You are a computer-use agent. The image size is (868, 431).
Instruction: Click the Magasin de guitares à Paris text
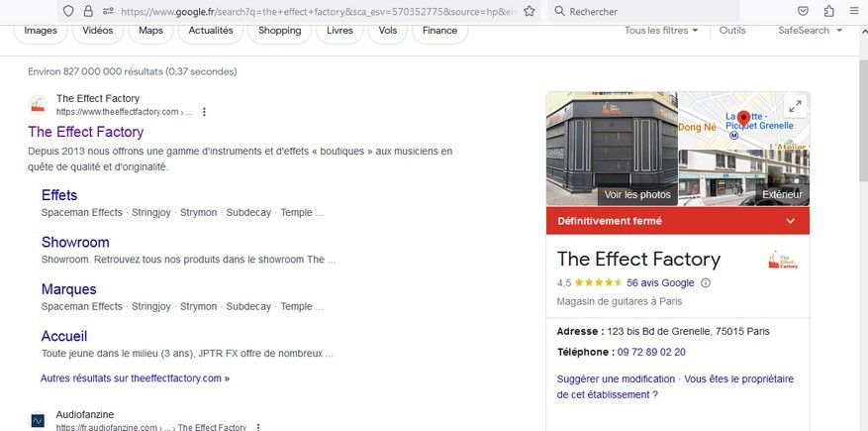click(x=620, y=301)
